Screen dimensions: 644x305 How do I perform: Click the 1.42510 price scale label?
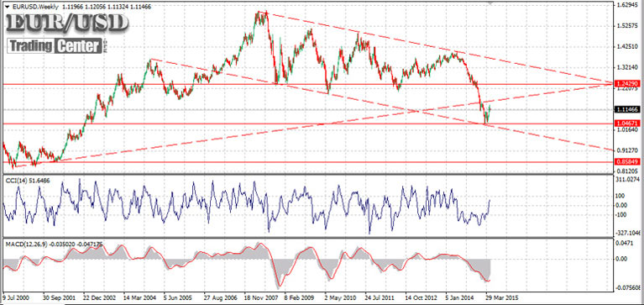[626, 47]
